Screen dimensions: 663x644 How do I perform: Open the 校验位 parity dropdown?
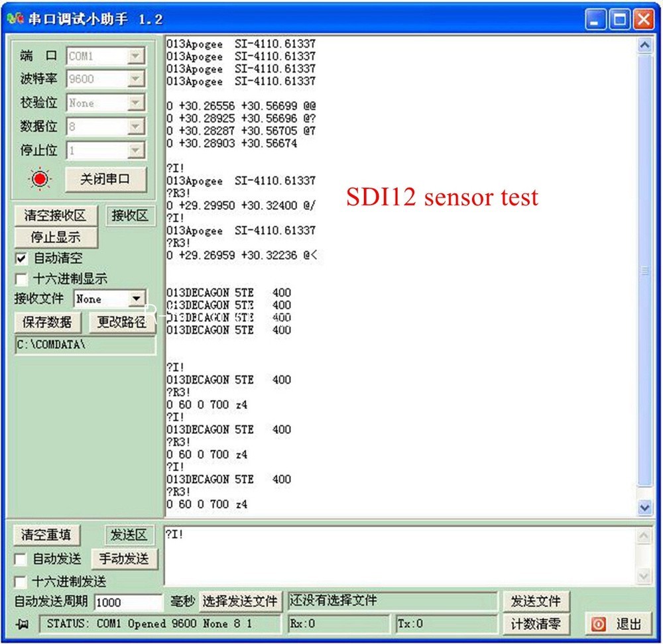pos(137,103)
